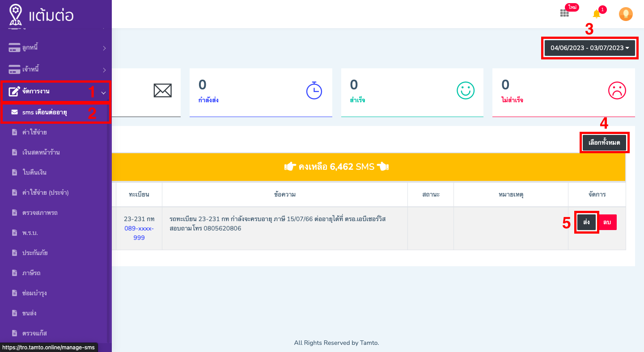
Task: Click the smiley face icon on สำเร็จ card
Action: tap(465, 91)
